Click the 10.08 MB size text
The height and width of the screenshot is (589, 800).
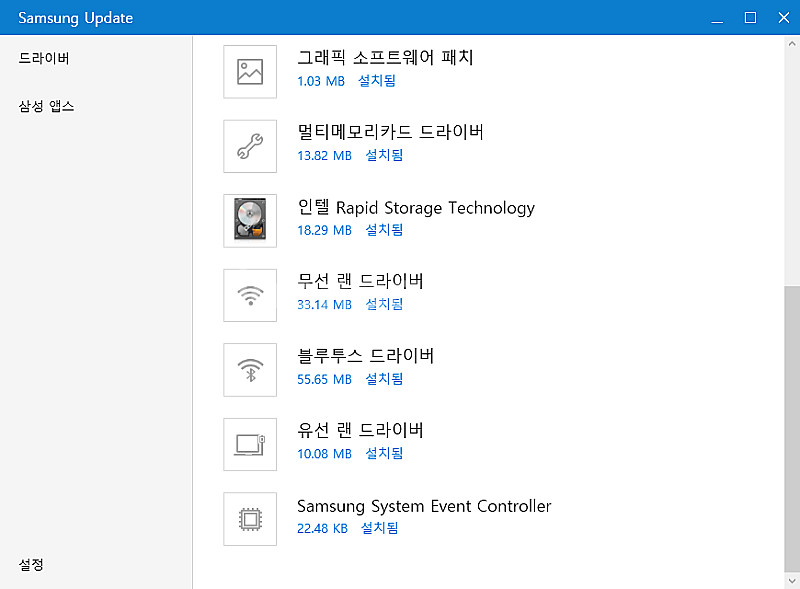[325, 454]
